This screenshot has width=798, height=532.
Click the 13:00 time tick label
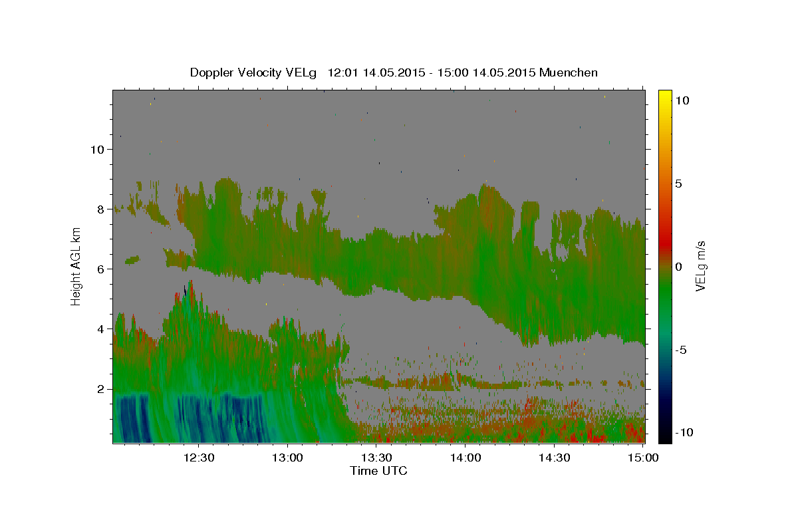click(287, 458)
